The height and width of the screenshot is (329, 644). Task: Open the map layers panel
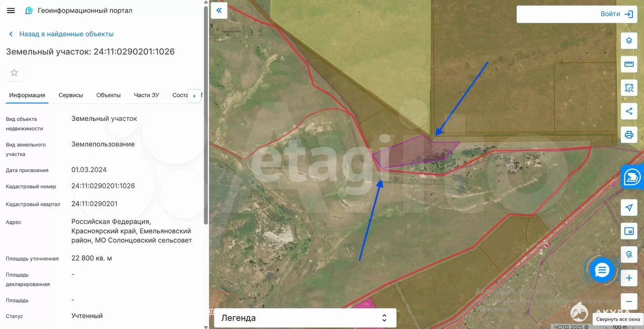(629, 41)
